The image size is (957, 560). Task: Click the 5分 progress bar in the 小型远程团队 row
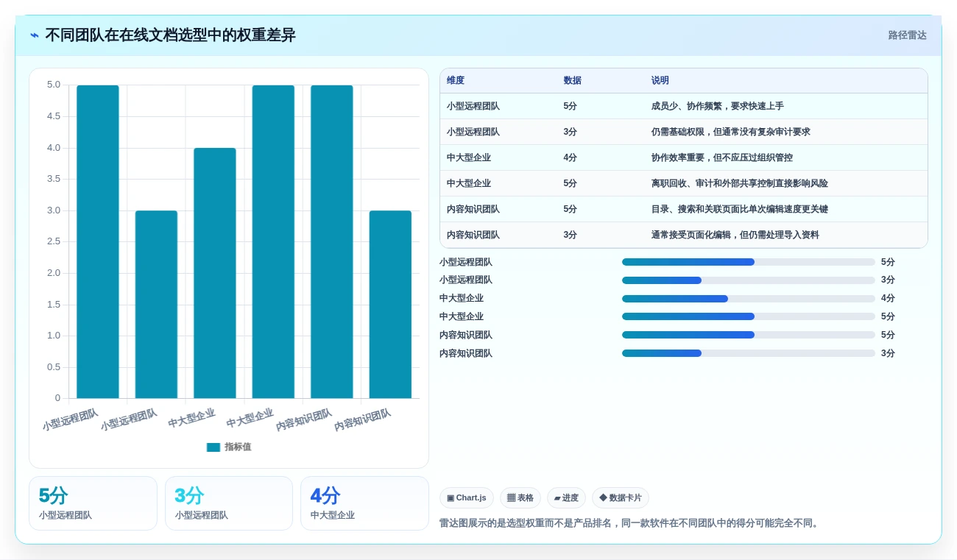coord(749,262)
